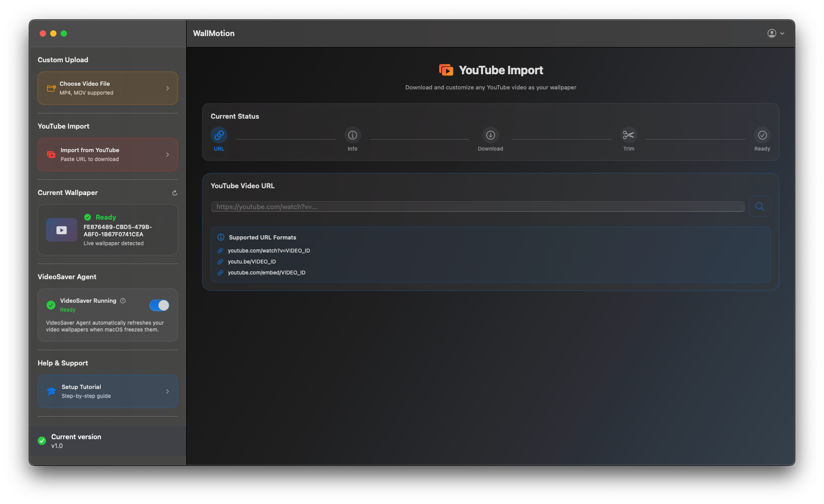Click the 'Info' step label
824x504 pixels.
[x=353, y=149]
